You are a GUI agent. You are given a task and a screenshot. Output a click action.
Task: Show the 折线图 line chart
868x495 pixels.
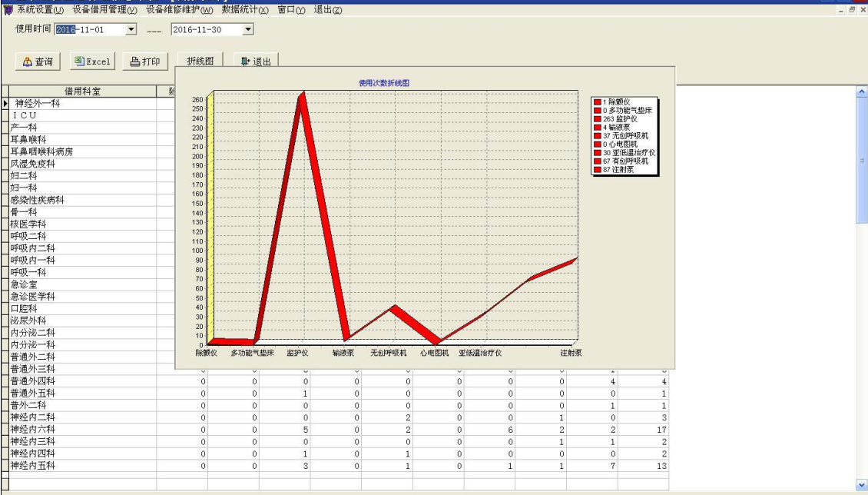click(x=200, y=62)
